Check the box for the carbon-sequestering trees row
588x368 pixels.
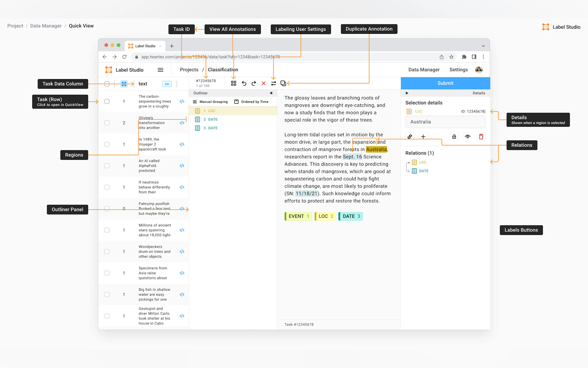[107, 102]
